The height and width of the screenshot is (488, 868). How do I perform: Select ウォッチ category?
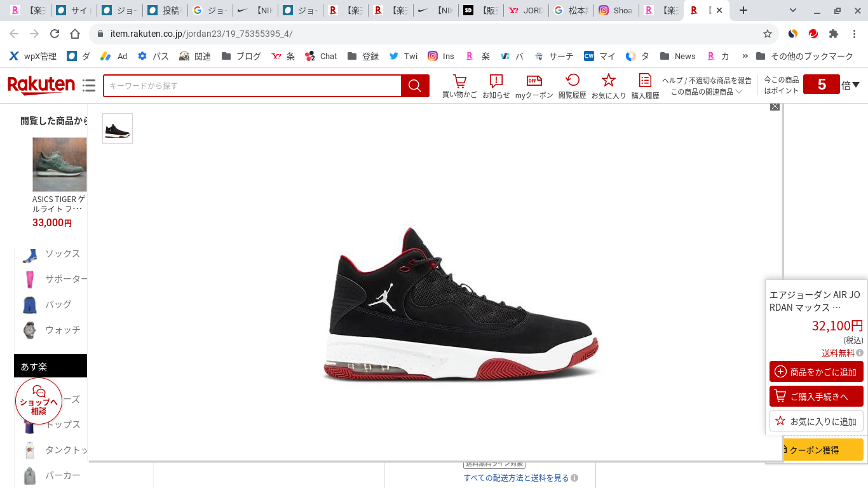62,330
